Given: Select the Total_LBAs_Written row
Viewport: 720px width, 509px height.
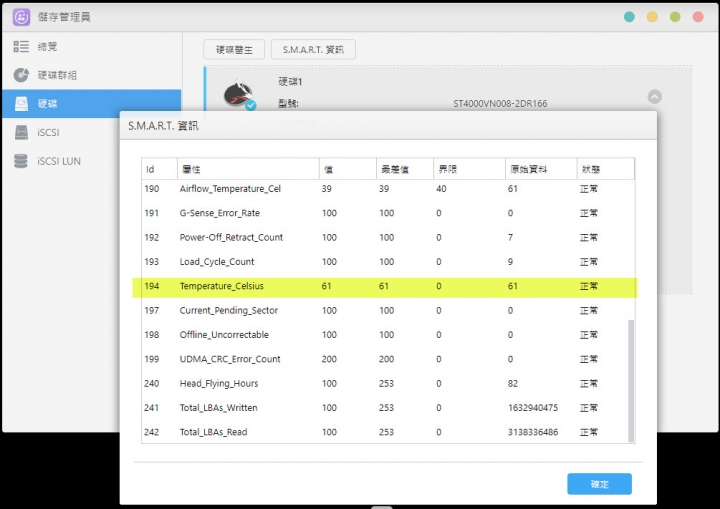Looking at the screenshot, I should click(x=385, y=408).
